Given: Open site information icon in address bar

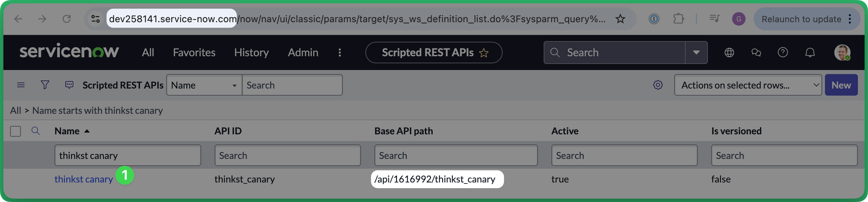Looking at the screenshot, I should click(96, 19).
